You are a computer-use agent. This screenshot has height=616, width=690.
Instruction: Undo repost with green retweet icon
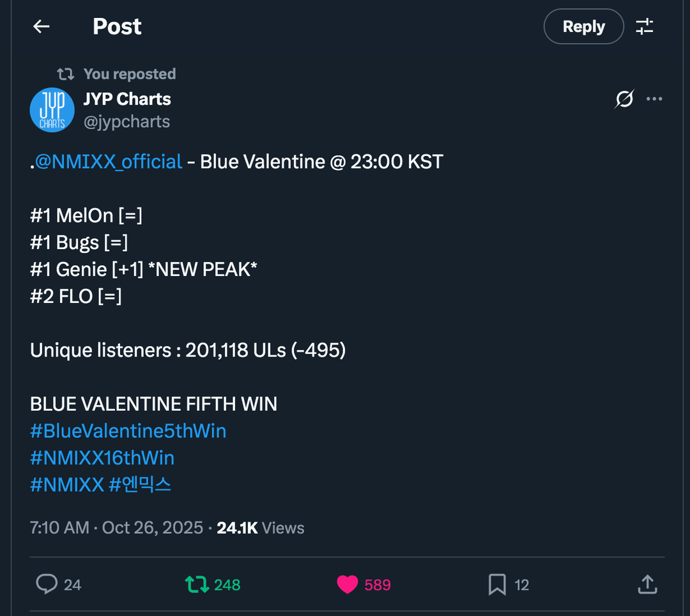197,584
